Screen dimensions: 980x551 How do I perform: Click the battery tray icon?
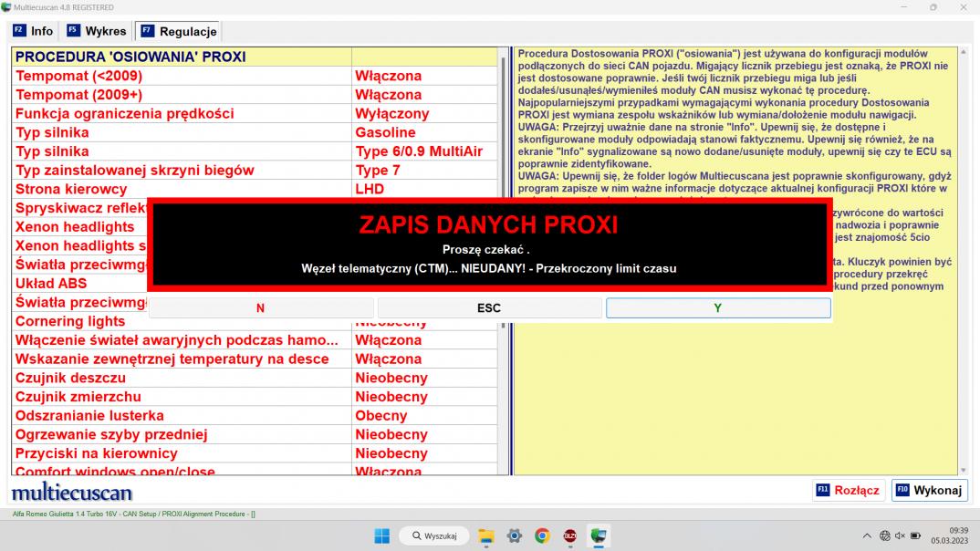pos(915,535)
